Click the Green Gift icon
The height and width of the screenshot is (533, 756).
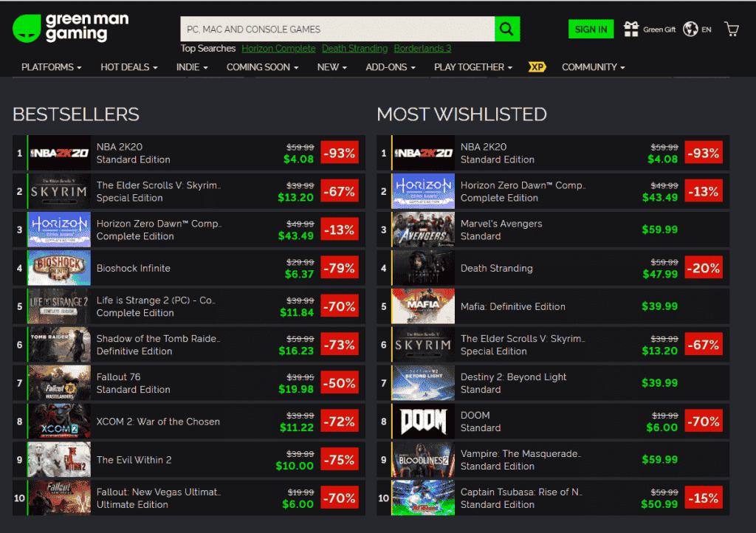point(631,28)
